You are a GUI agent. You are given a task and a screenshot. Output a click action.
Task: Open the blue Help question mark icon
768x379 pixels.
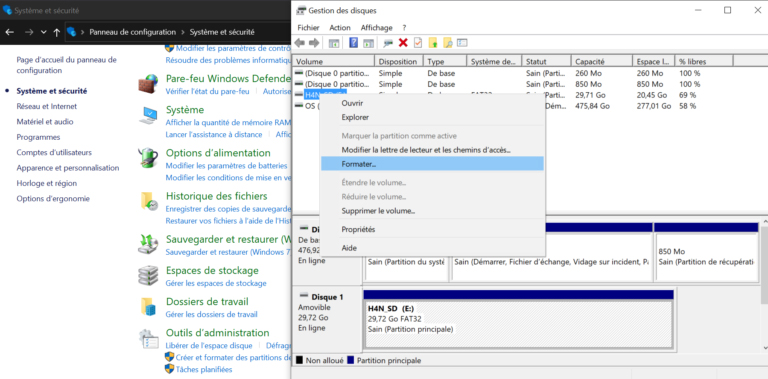pos(353,43)
